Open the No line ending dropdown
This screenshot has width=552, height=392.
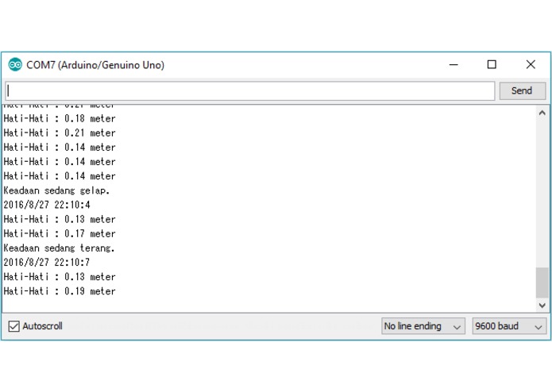[423, 326]
